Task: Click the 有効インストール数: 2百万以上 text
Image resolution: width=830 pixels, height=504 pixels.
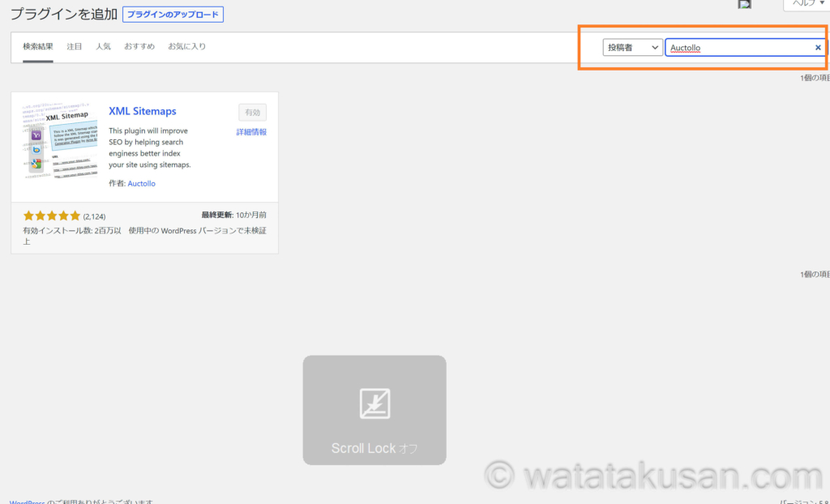Action: [x=72, y=236]
